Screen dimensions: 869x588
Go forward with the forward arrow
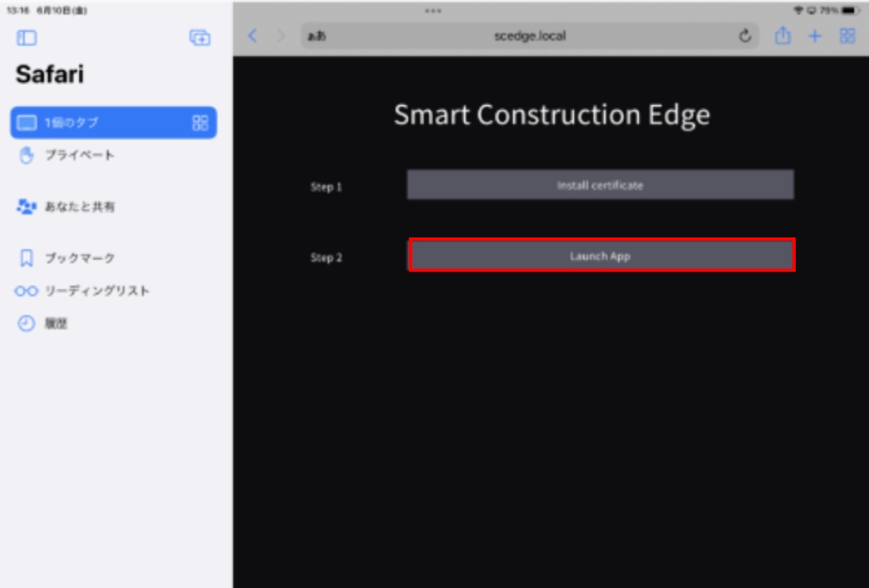pyautogui.click(x=281, y=36)
